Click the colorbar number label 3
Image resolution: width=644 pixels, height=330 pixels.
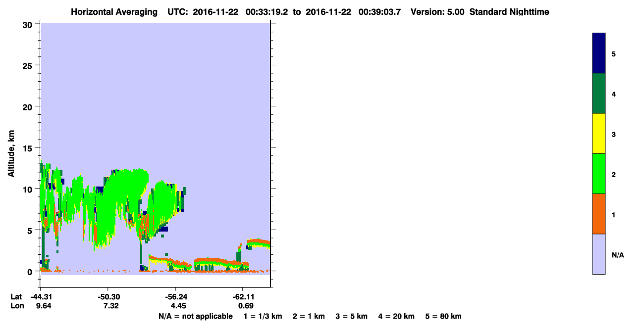[614, 134]
